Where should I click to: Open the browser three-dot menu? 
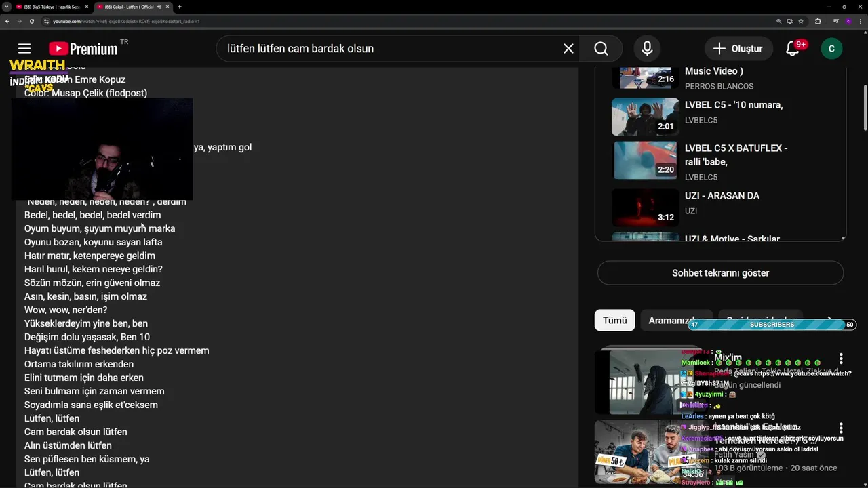tap(860, 21)
